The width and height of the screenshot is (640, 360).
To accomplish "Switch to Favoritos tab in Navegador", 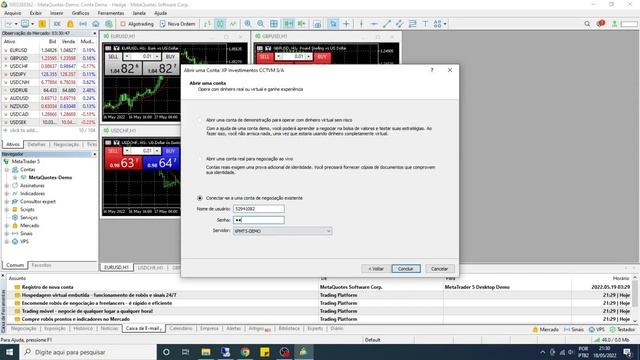I will point(41,265).
